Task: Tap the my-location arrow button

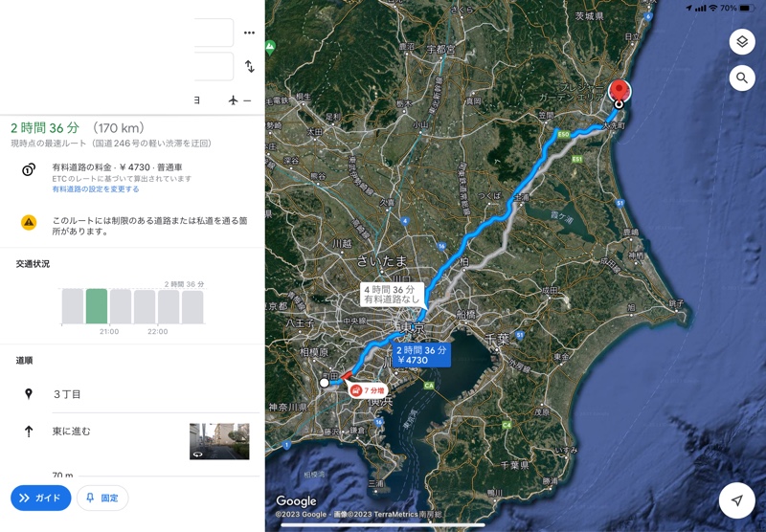Action: [736, 500]
